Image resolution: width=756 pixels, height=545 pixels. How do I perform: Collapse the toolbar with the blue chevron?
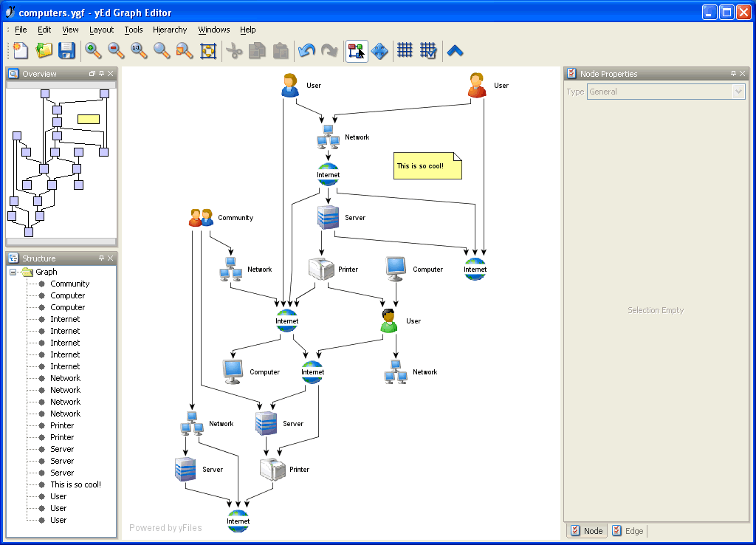point(455,50)
